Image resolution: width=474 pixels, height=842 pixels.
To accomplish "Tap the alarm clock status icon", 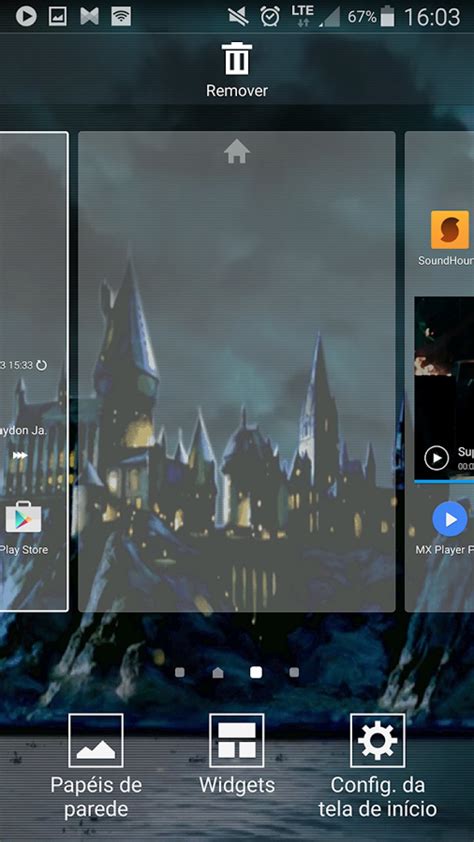I will tap(270, 17).
